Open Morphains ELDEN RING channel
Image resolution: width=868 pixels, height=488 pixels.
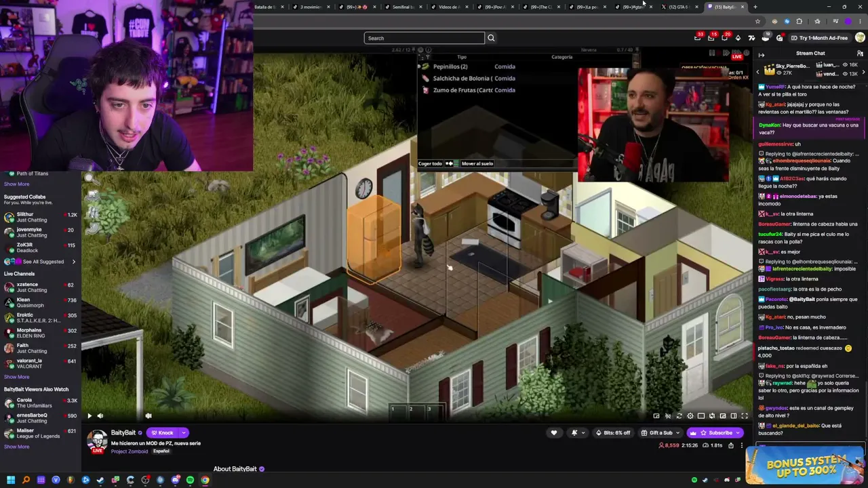40,333
